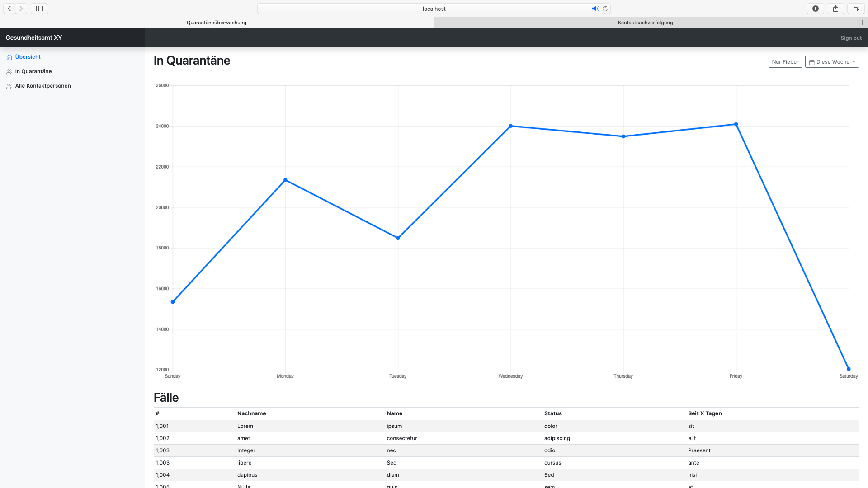Screen dimensions: 868x488
Task: Show all tabs overview icon
Action: pyautogui.click(x=856, y=9)
